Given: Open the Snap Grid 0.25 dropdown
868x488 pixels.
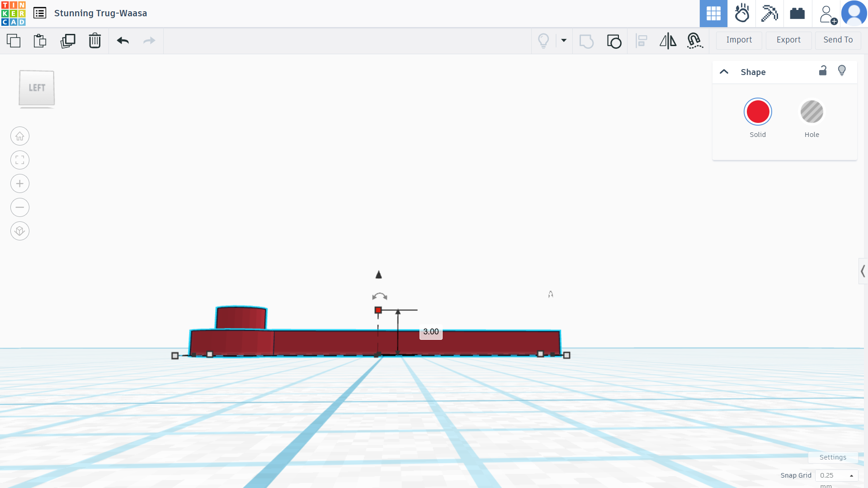Looking at the screenshot, I should coord(837,475).
